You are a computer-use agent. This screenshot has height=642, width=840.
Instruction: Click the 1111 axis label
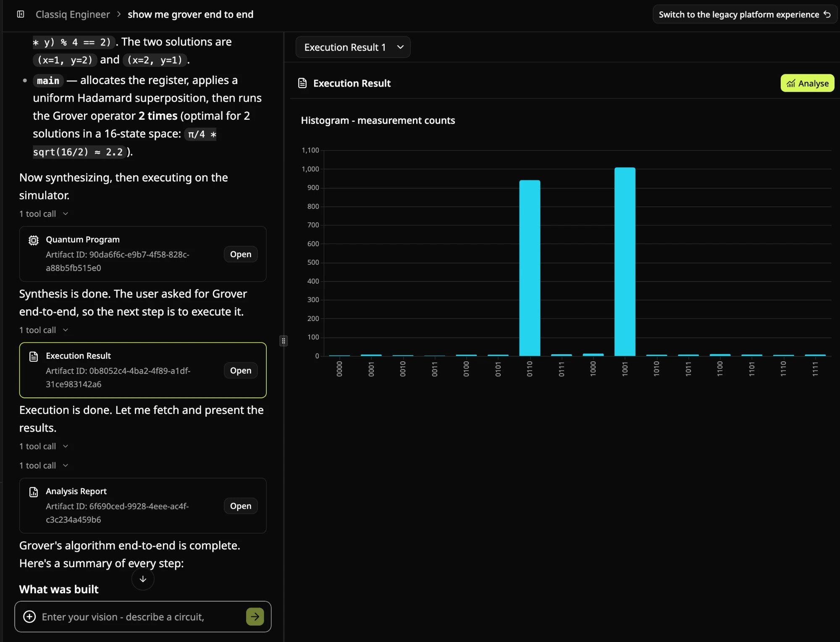click(815, 369)
